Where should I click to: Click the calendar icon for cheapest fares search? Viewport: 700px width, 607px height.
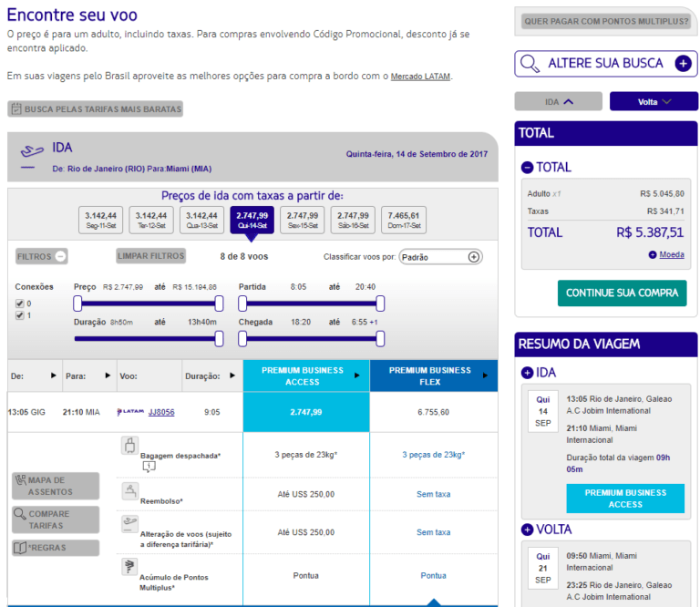click(x=15, y=109)
